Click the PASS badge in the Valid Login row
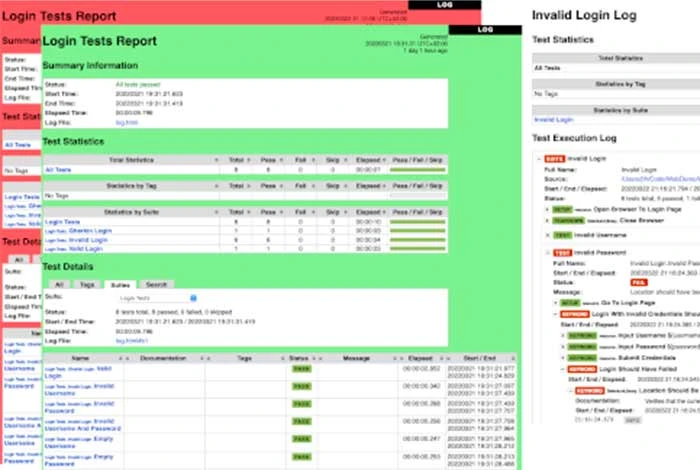This screenshot has width=700, height=470. (301, 369)
